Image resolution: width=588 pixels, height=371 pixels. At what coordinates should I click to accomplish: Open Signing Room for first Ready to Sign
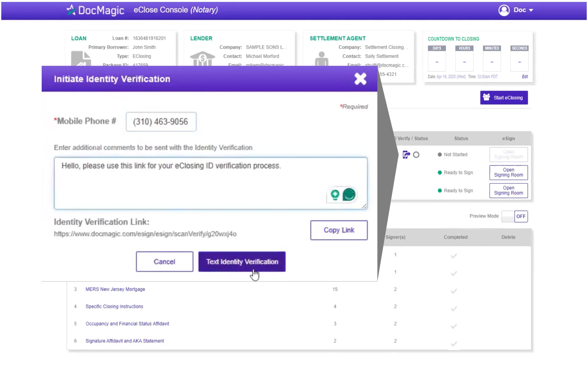tap(508, 173)
